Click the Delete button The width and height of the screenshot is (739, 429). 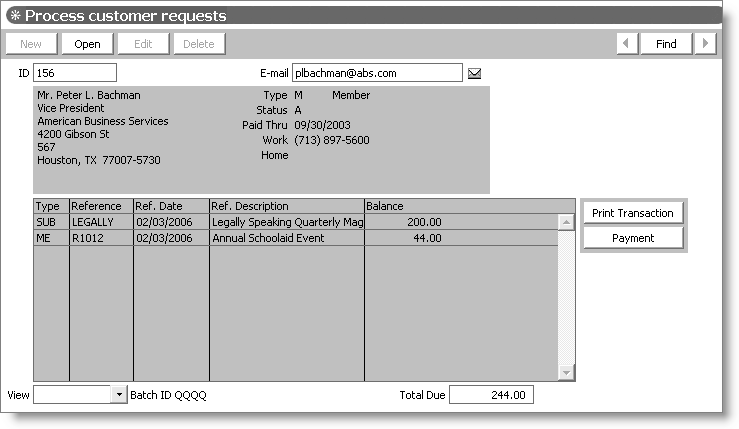[199, 44]
